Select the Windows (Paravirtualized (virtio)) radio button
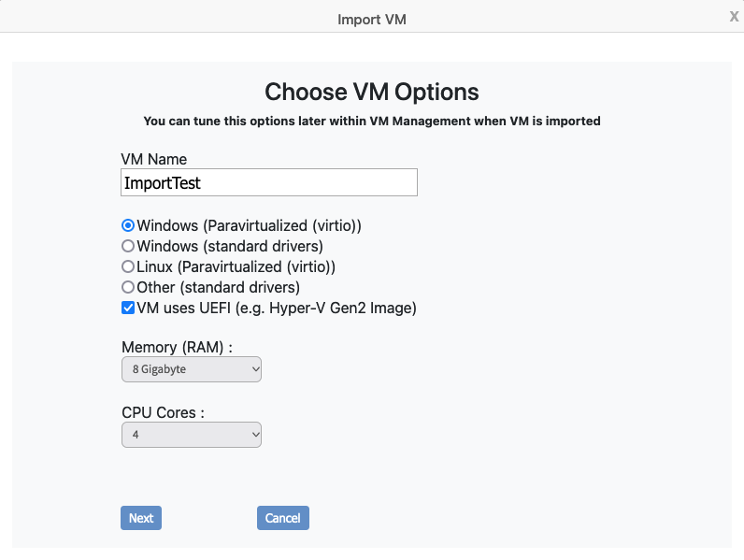 point(128,225)
